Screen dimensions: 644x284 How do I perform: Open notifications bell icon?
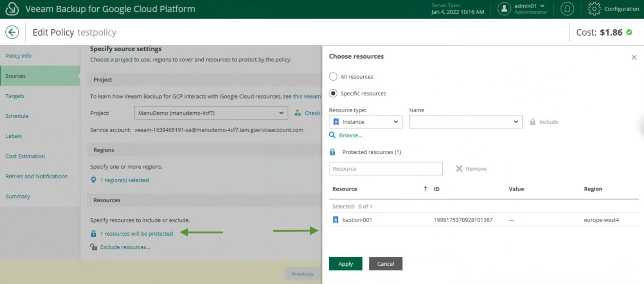(x=567, y=9)
